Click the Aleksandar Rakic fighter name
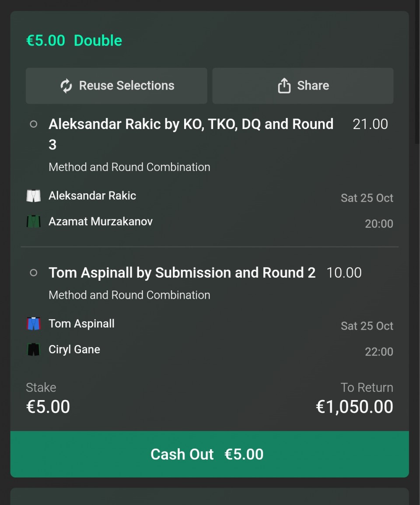Image resolution: width=420 pixels, height=505 pixels. click(x=92, y=195)
